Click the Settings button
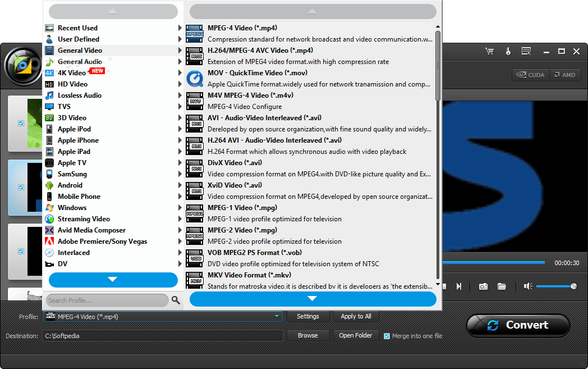Viewport: 588px width, 369px height. 308,316
